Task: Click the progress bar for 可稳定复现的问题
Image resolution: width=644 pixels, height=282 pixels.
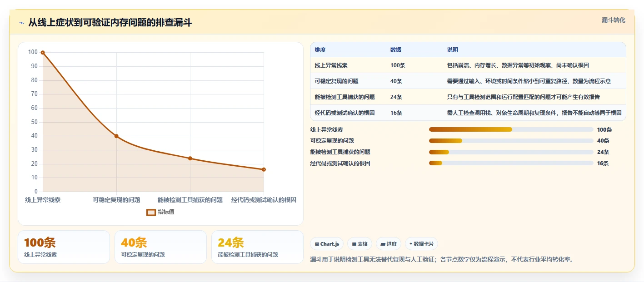Action: (x=511, y=141)
